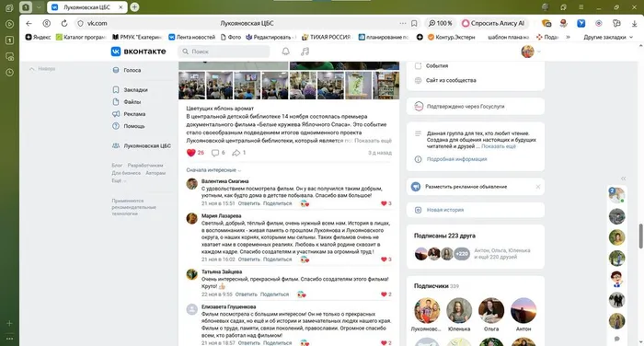This screenshot has height=346, width=644.
Task: Click Поделиться under Мария Лазарева's comment
Action: click(x=277, y=259)
